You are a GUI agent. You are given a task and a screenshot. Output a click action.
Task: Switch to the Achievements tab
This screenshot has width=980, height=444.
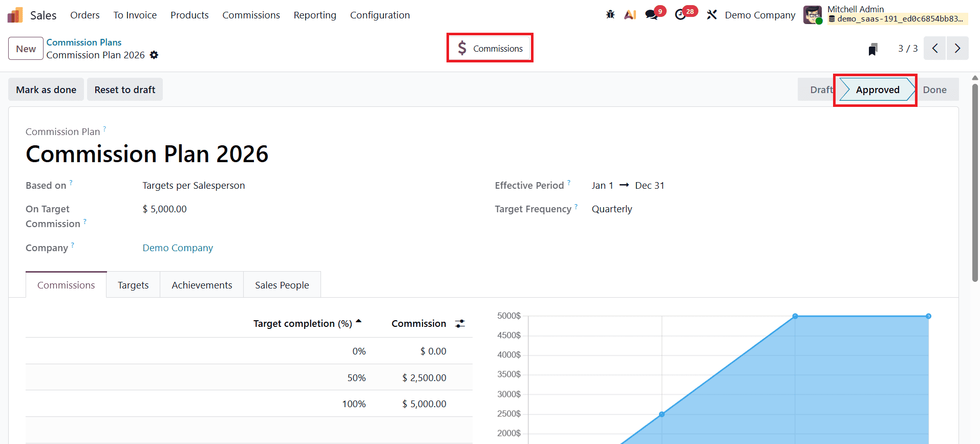[x=202, y=285]
